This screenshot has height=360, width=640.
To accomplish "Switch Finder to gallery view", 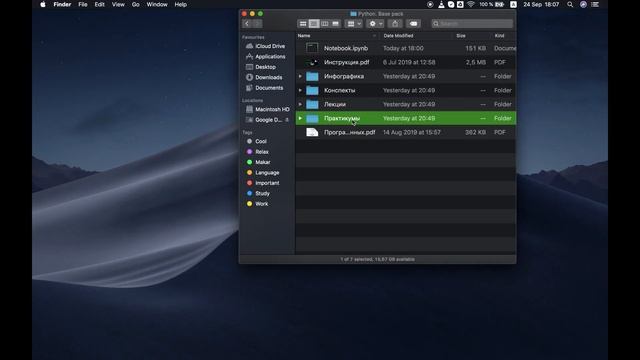I will point(336,24).
